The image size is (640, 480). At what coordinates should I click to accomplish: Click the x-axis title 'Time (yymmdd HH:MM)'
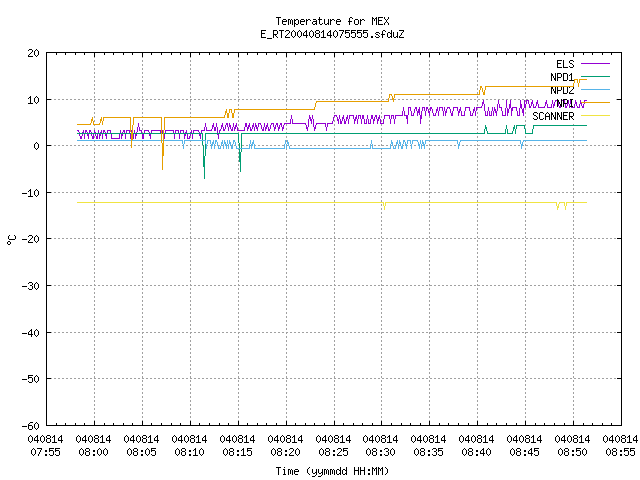pos(332,471)
